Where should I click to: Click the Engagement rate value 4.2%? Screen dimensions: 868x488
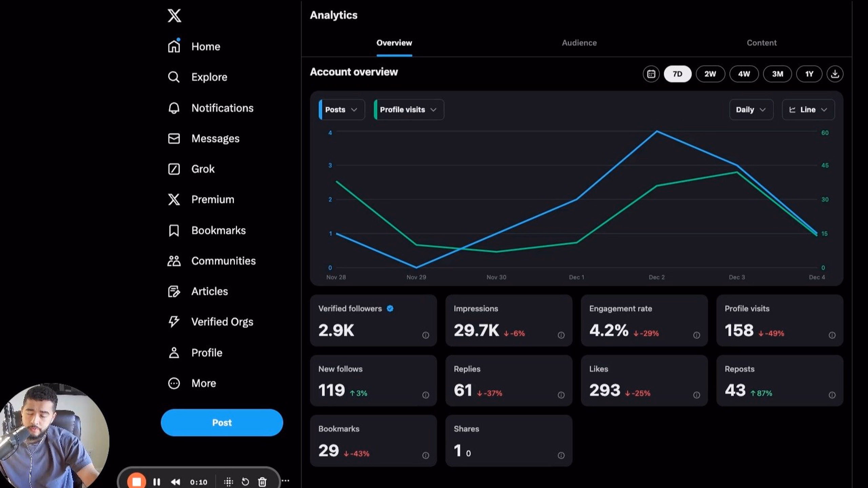click(x=609, y=330)
